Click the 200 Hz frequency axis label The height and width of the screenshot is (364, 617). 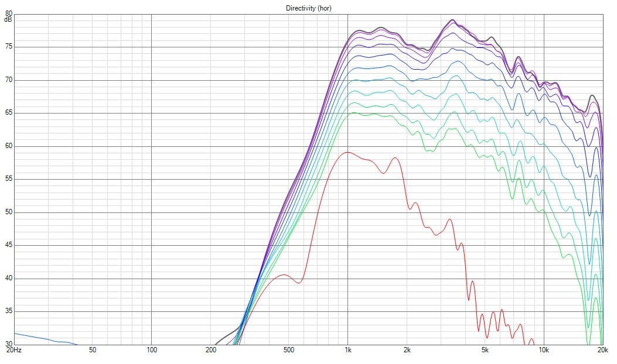212,350
